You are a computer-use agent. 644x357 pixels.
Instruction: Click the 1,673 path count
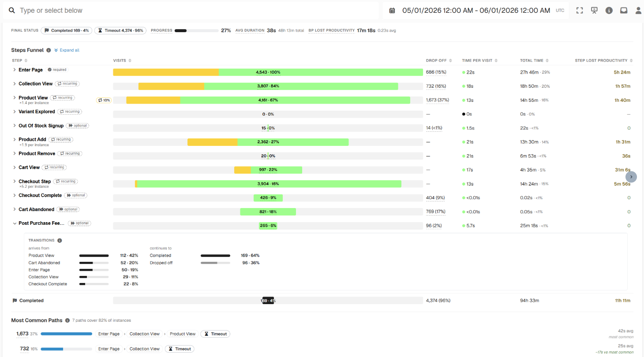click(22, 334)
